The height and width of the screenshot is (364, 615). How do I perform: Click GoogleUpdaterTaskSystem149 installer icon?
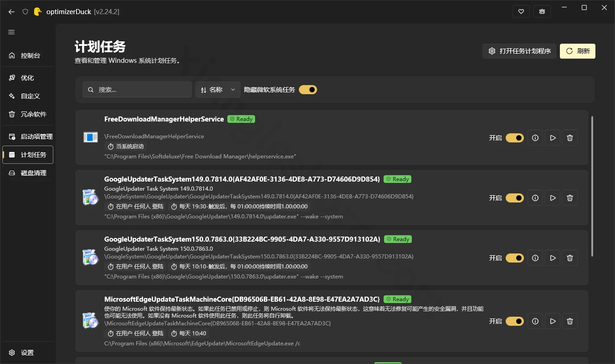90,197
